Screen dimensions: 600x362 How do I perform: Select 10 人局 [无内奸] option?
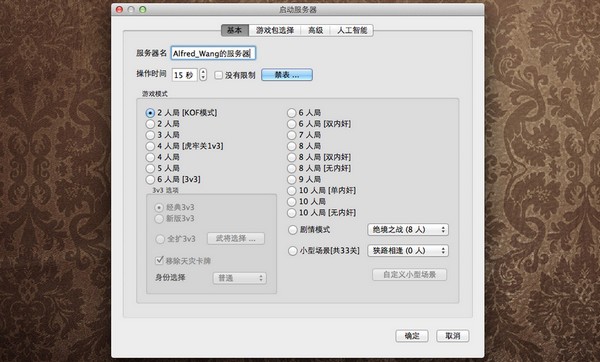click(x=292, y=213)
